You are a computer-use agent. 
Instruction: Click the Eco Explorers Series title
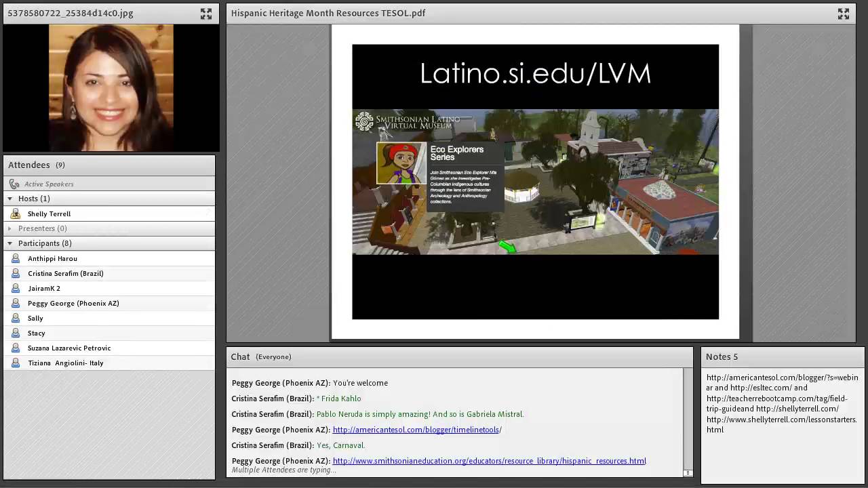tap(457, 153)
